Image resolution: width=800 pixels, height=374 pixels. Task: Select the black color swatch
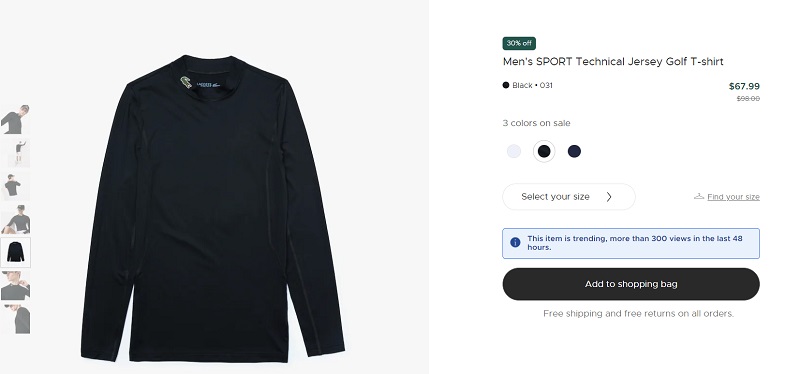[544, 151]
